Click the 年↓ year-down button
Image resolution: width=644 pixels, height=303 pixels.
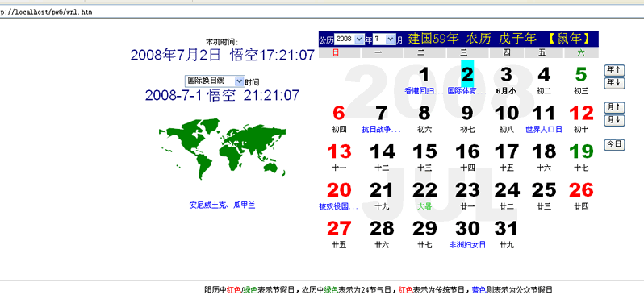click(614, 83)
